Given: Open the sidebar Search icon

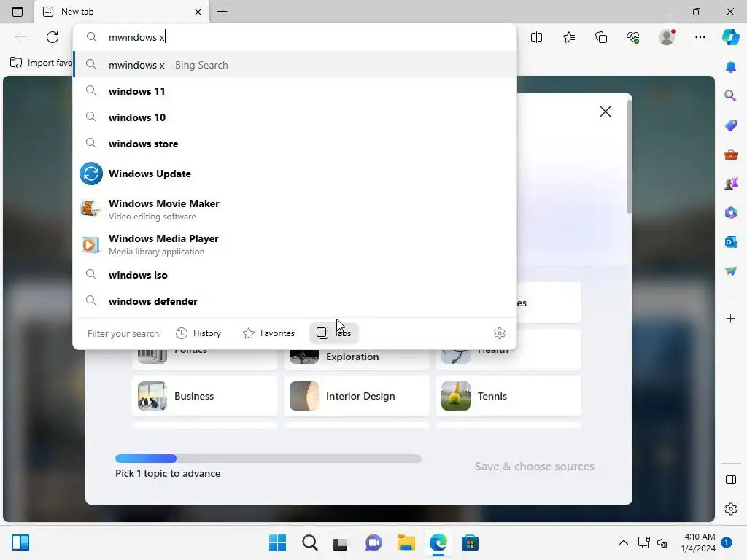Looking at the screenshot, I should coord(731,96).
